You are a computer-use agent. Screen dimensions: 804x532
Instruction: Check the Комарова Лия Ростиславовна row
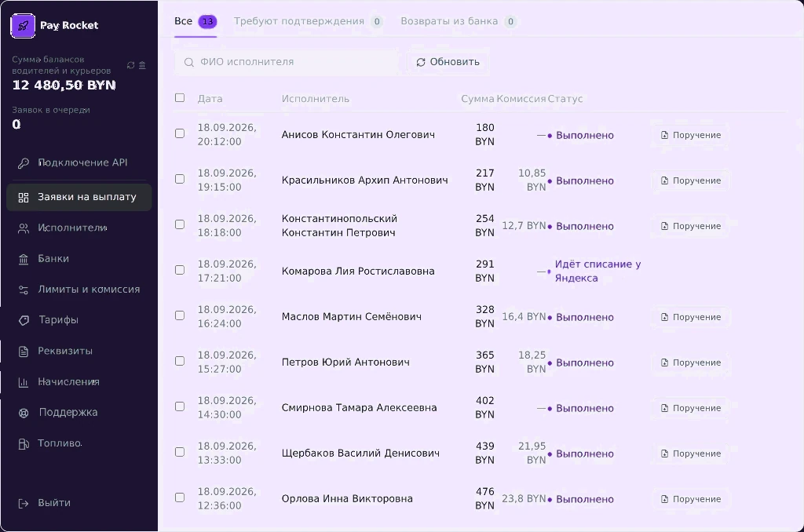[x=180, y=270]
